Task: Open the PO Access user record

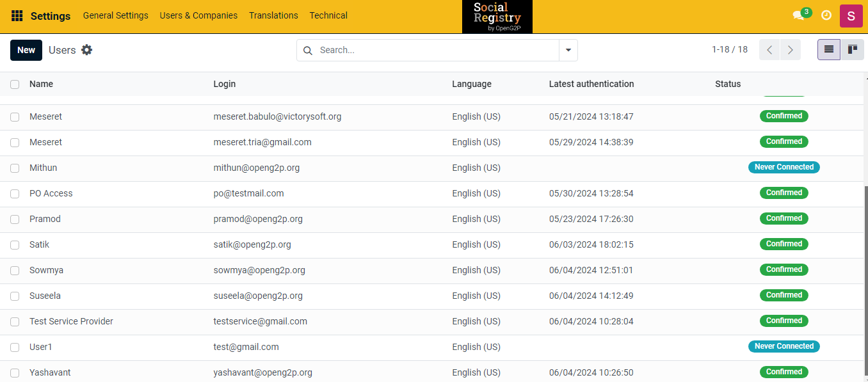Action: (x=51, y=193)
